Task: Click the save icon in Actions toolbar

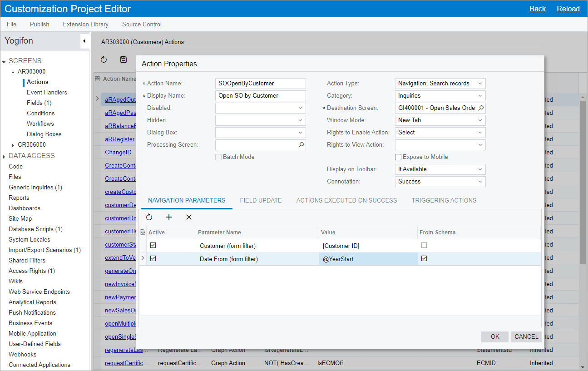Action: [x=123, y=59]
